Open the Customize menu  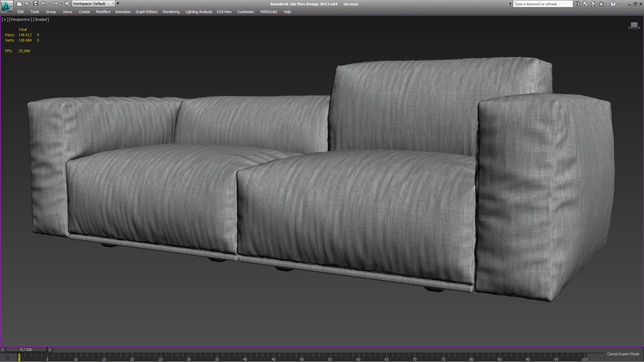coord(245,12)
